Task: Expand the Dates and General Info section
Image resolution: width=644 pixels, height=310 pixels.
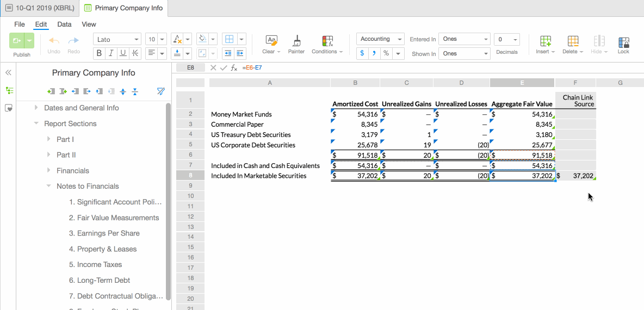Action: tap(36, 108)
